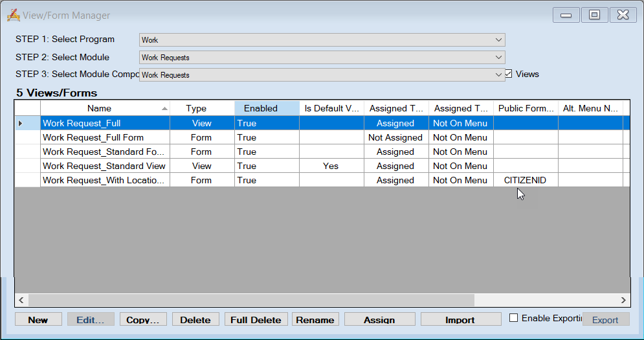Click the Public Form... column header
This screenshot has width=644, height=340.
pyautogui.click(x=526, y=109)
